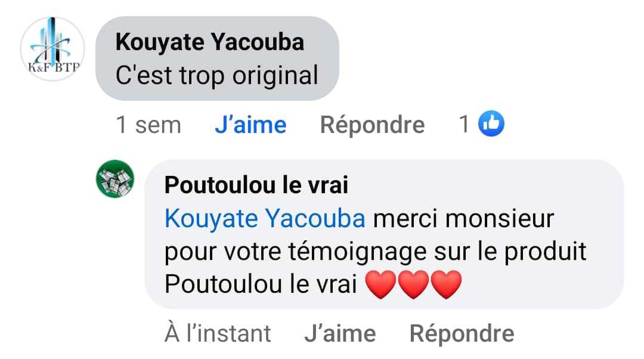Click the word 'témoignage' in the reply
Image resolution: width=644 pixels, height=359 pixels.
click(358, 252)
